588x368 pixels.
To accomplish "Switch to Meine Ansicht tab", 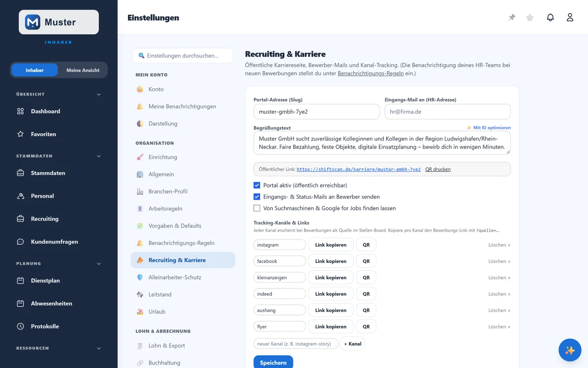I will tap(83, 70).
